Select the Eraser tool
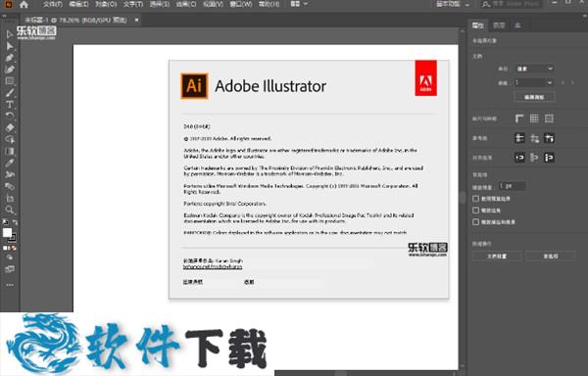Screen dimensions: 588x376 pos(10,127)
